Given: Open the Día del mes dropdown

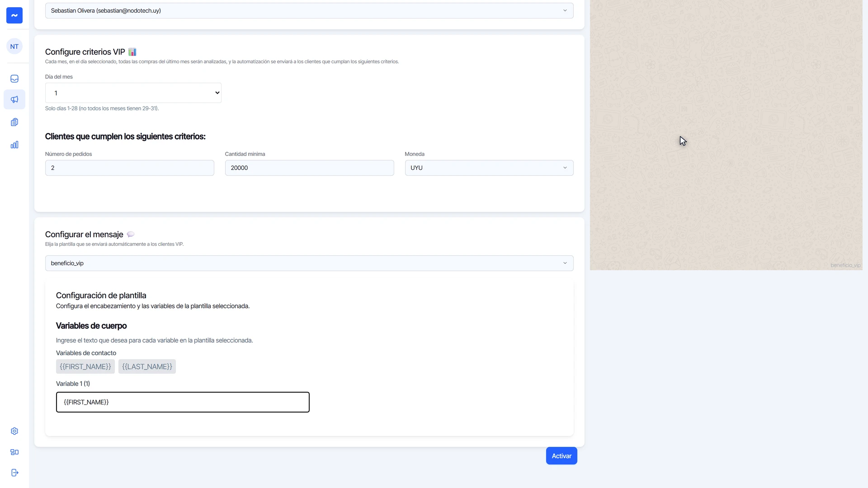Looking at the screenshot, I should pos(133,93).
